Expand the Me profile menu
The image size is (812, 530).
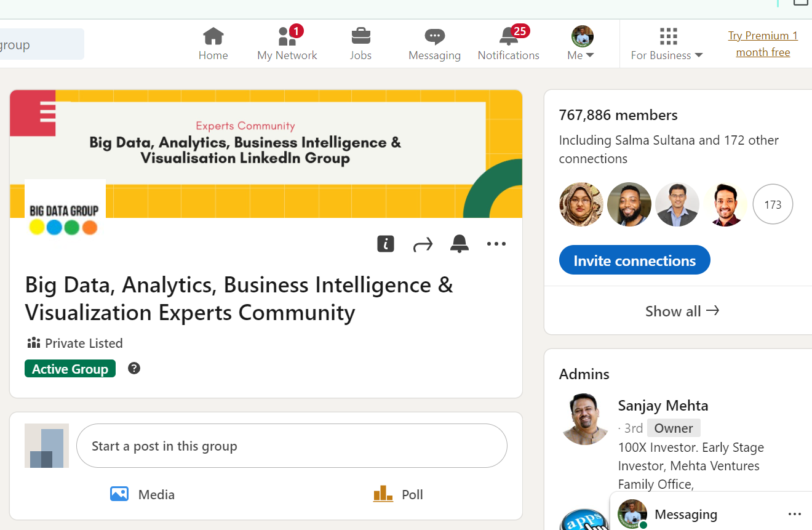coord(581,43)
